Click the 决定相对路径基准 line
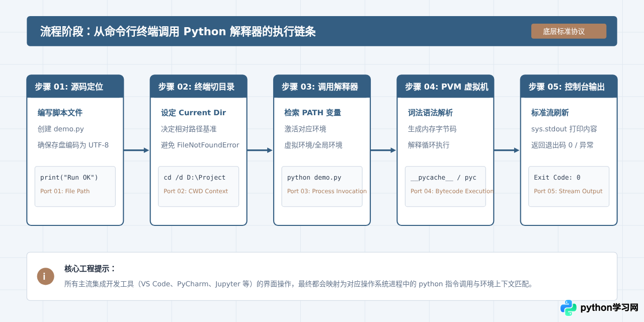The width and height of the screenshot is (644, 322). click(189, 129)
